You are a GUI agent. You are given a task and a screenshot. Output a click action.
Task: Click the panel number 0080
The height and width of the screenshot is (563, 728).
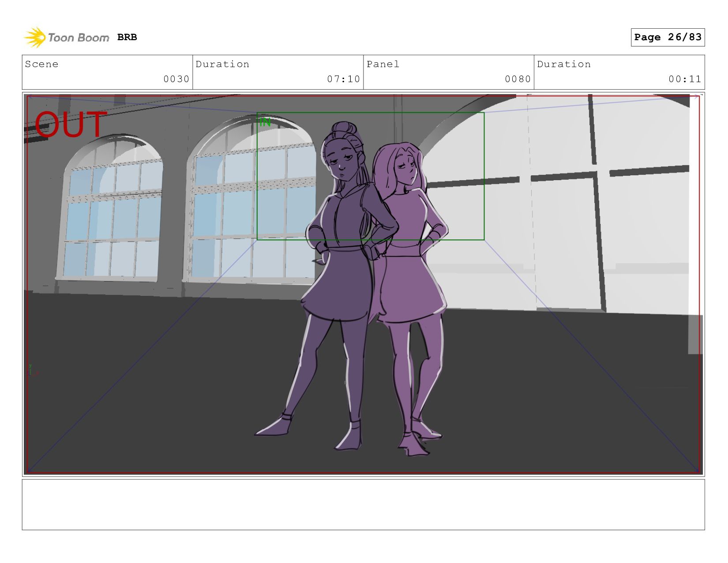[518, 79]
